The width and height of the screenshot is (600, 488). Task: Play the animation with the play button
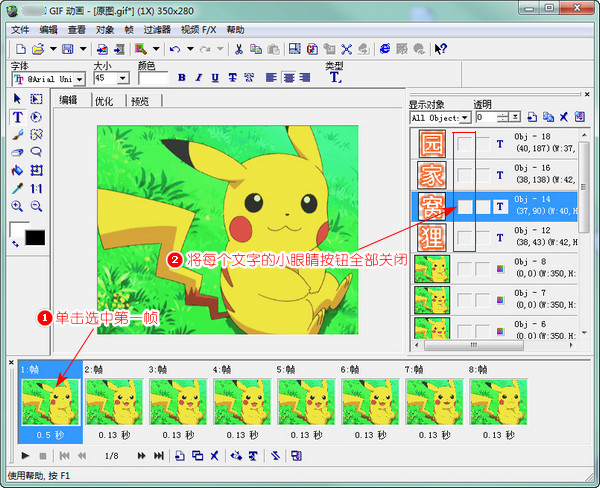pos(25,455)
